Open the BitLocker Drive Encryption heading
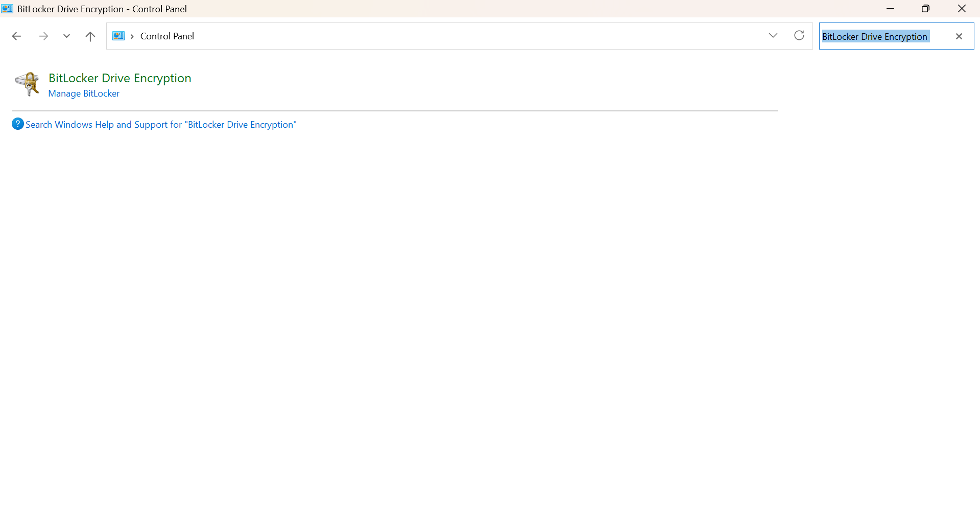Viewport: 980px width, 514px height. [120, 78]
